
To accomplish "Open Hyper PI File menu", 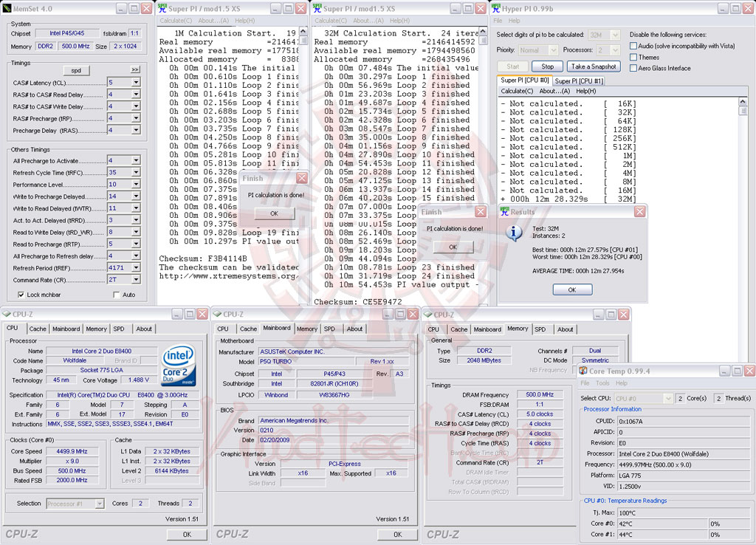I will click(498, 21).
